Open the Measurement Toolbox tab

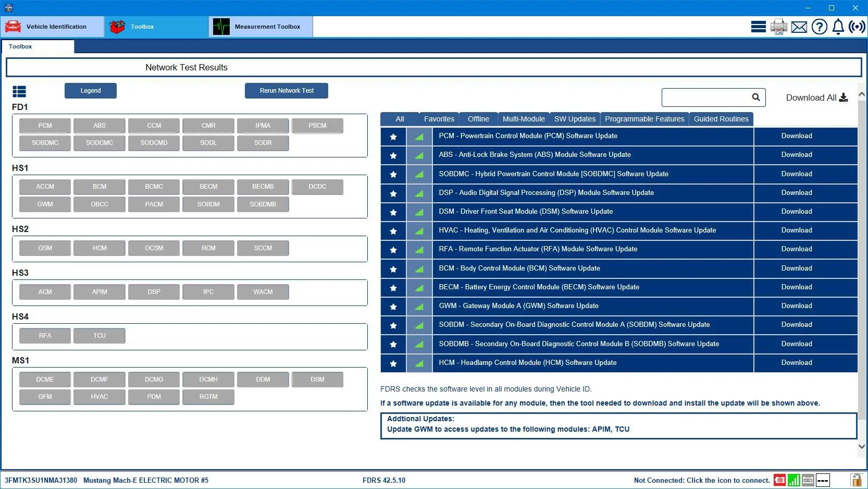tap(261, 27)
